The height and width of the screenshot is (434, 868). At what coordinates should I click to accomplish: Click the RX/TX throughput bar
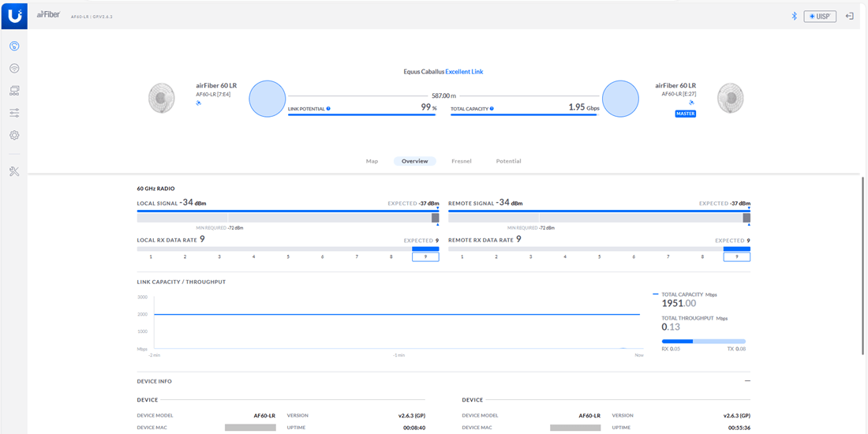tap(703, 342)
